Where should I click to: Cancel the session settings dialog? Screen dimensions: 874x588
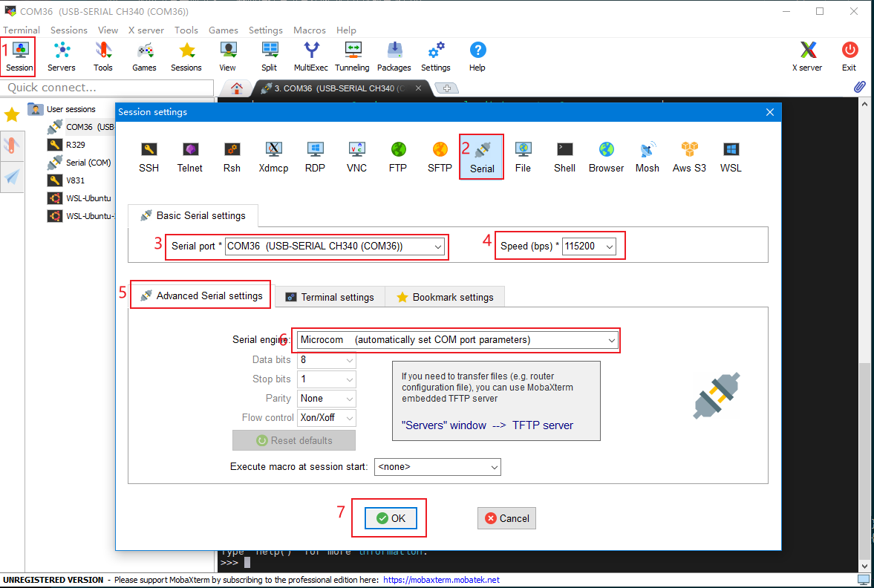pos(506,518)
